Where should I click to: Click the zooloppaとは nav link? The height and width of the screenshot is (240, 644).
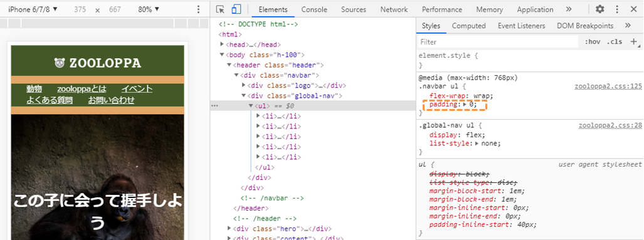tap(82, 88)
